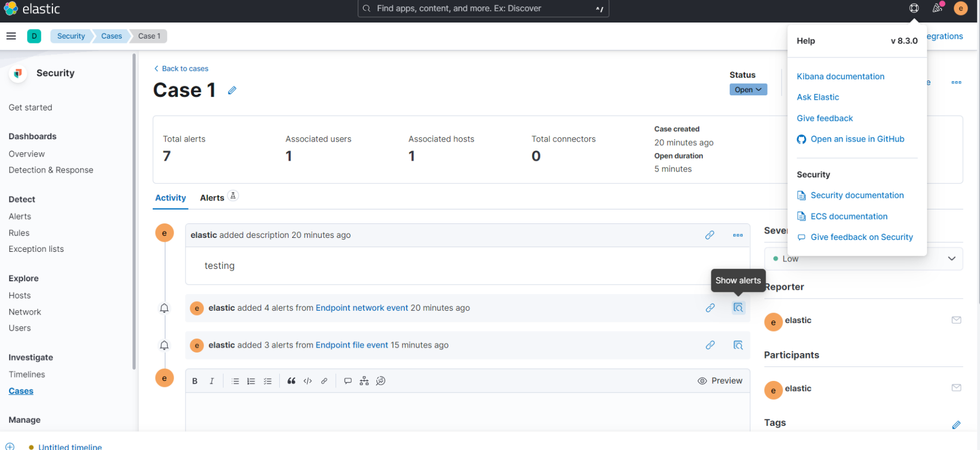
Task: Click the Cases breadcrumb
Action: pos(112,36)
